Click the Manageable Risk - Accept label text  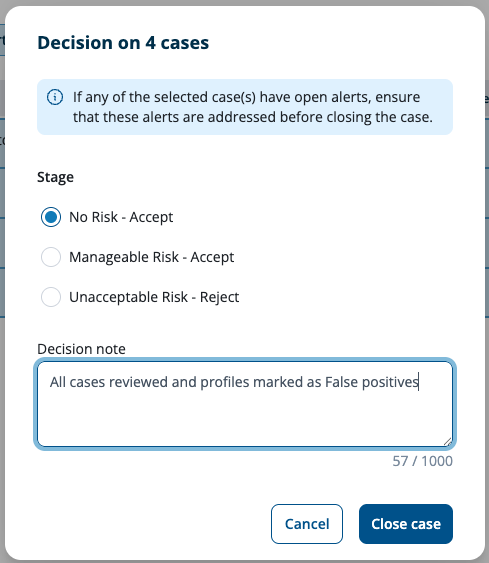pos(152,257)
